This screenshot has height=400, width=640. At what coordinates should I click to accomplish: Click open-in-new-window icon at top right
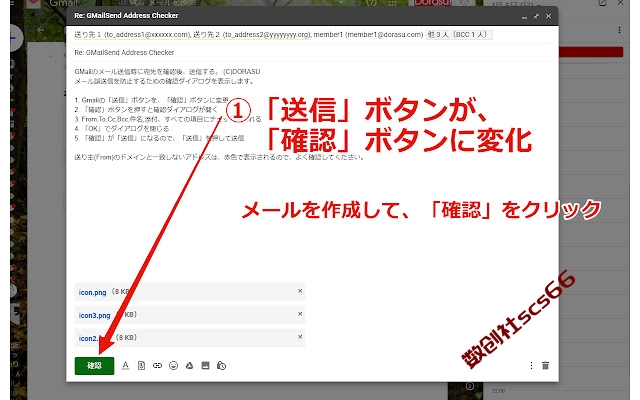coord(602,3)
